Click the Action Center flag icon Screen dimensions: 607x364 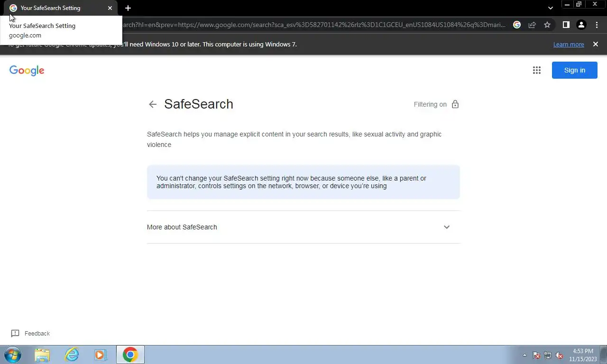536,355
